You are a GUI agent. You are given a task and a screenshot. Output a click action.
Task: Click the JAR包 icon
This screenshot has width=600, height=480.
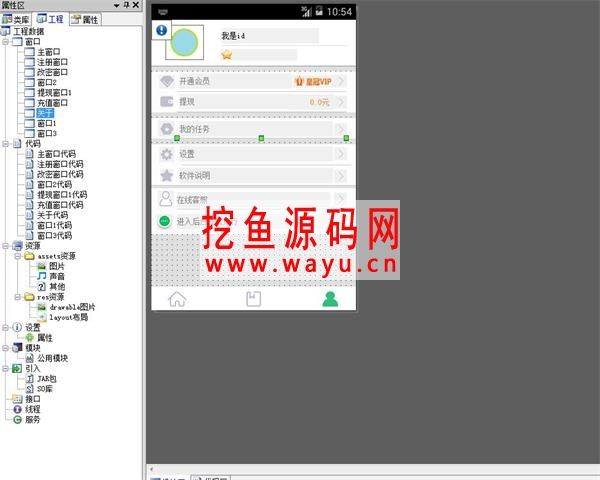tap(29, 379)
